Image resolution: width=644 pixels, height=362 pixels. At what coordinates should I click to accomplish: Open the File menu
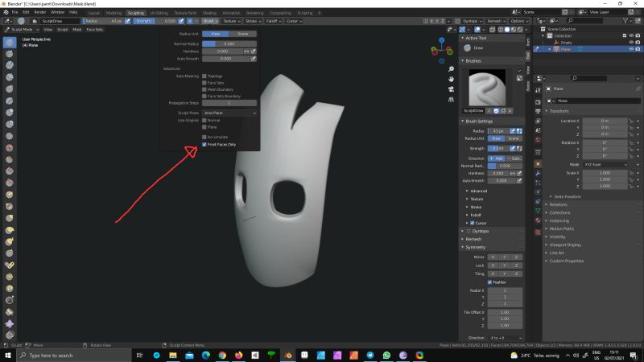click(14, 12)
